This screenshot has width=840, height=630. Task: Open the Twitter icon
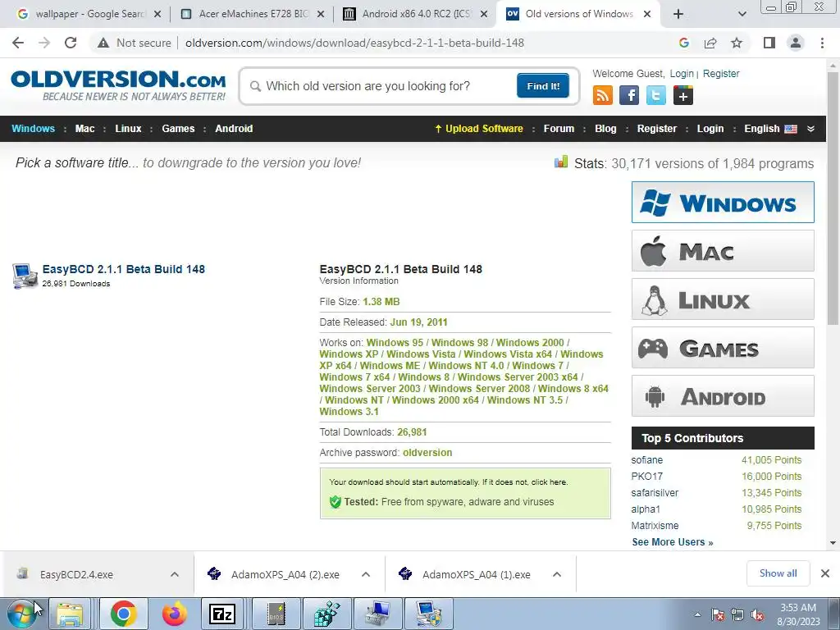click(x=655, y=95)
